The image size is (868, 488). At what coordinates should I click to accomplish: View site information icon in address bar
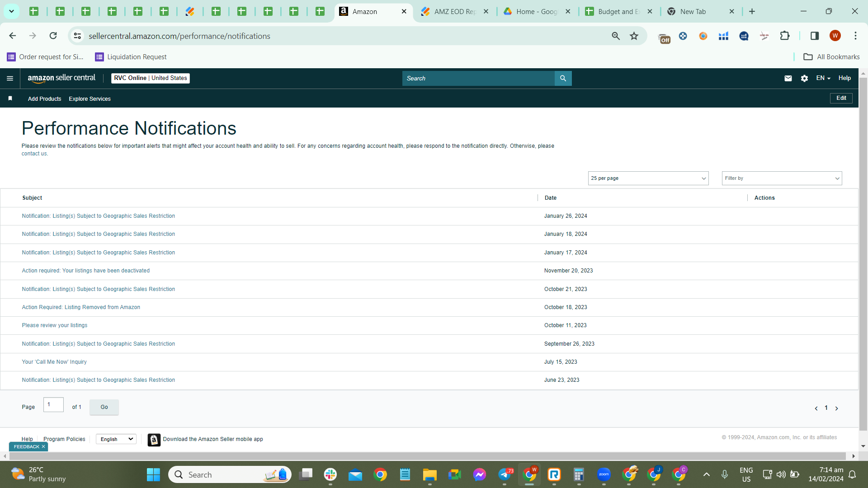78,36
